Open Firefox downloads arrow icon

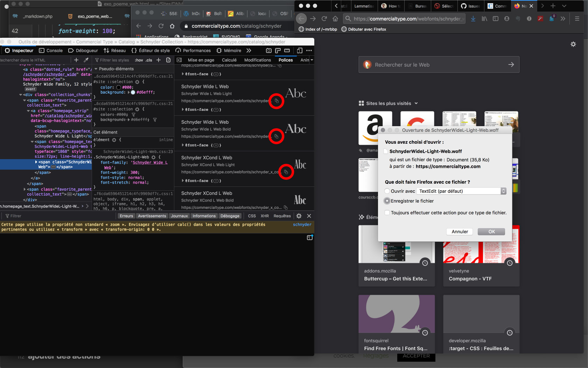(473, 19)
